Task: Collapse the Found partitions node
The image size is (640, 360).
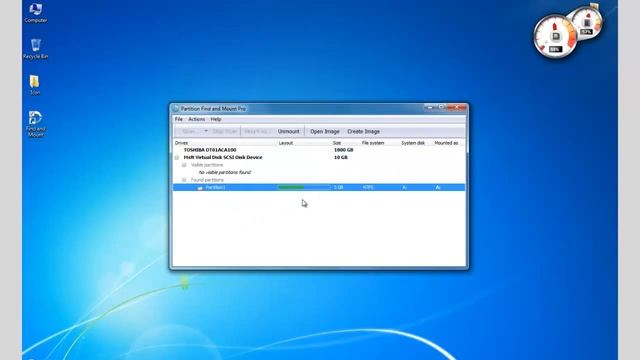Action: 184,180
